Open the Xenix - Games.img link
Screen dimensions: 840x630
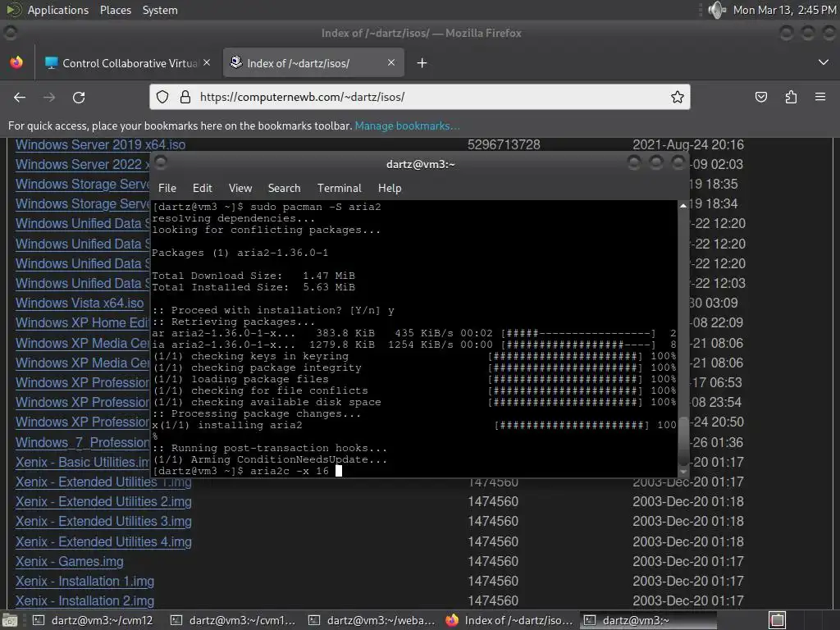coord(70,561)
